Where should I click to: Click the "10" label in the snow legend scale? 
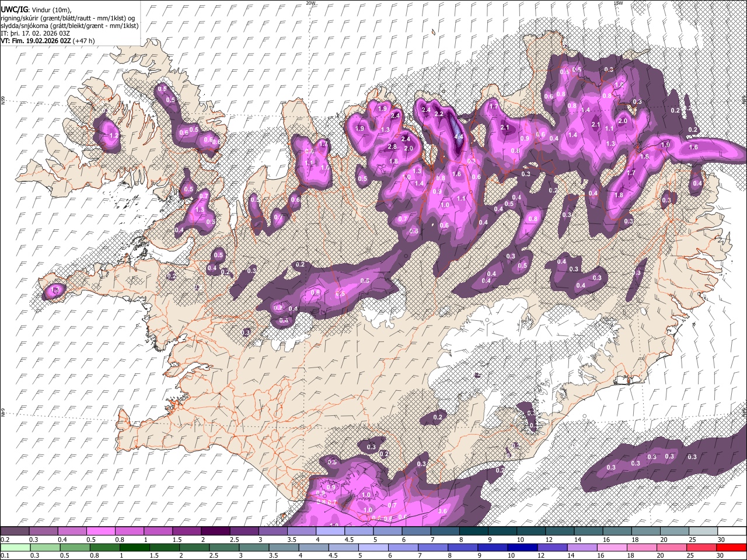522,540
